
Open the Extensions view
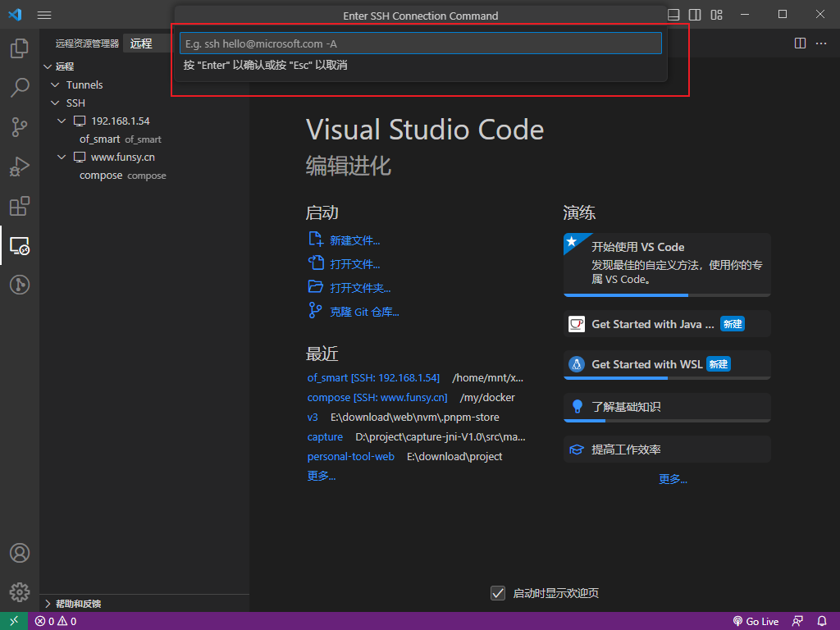(x=20, y=206)
